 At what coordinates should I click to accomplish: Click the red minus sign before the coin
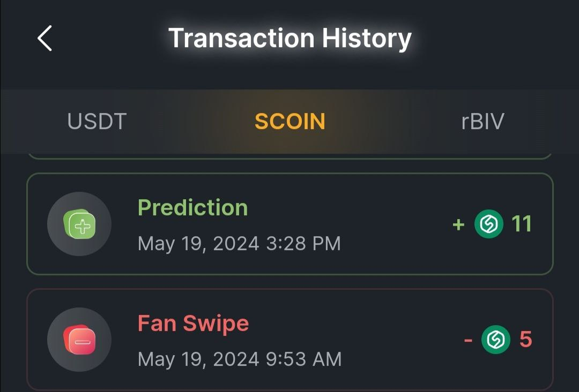click(x=468, y=340)
